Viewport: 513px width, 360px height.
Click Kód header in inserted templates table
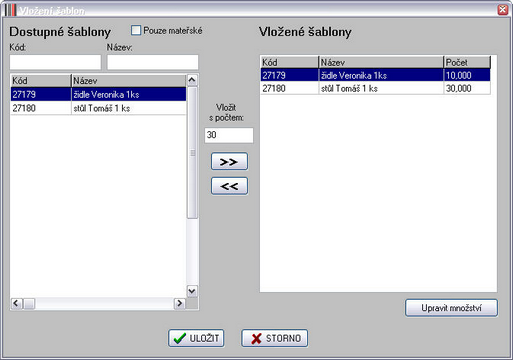click(289, 62)
